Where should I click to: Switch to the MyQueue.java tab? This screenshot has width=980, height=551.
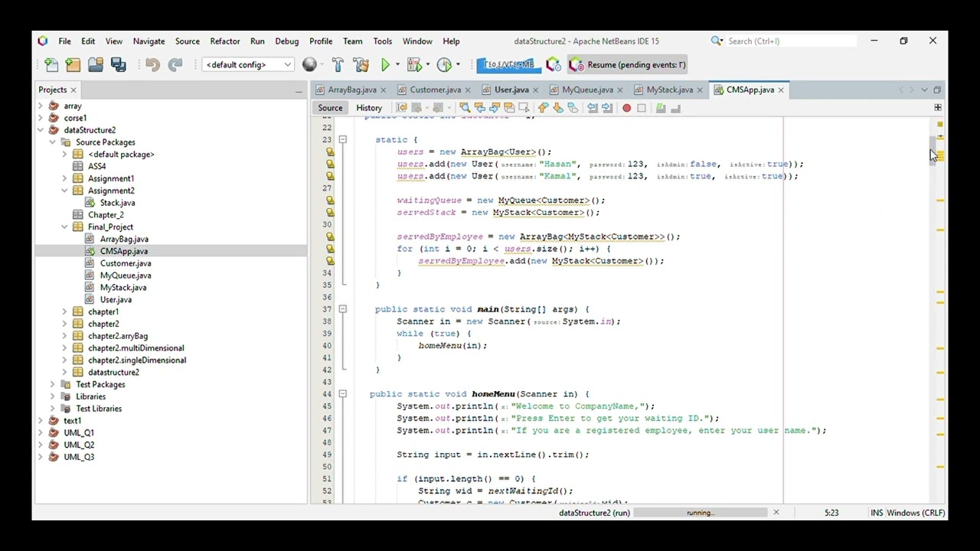[x=587, y=90]
